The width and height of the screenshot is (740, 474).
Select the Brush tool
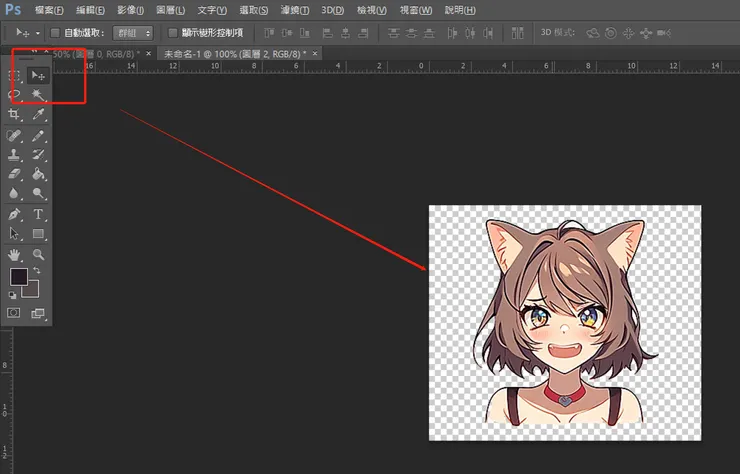click(38, 136)
